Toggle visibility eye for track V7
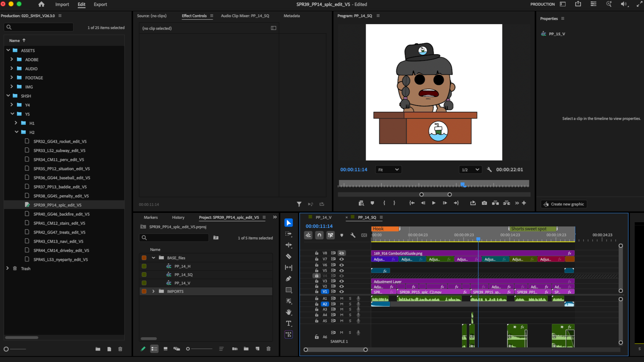This screenshot has height=362, width=644. point(342,259)
